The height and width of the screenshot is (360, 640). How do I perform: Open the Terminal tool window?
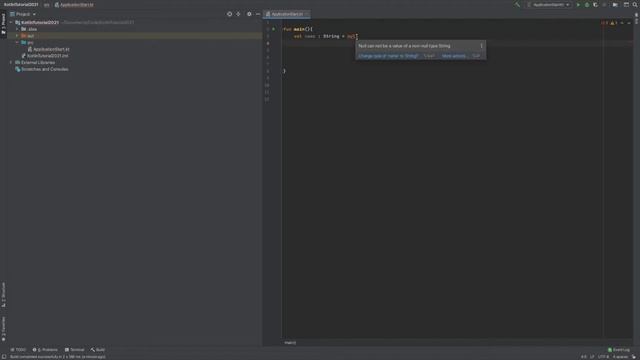point(74,350)
